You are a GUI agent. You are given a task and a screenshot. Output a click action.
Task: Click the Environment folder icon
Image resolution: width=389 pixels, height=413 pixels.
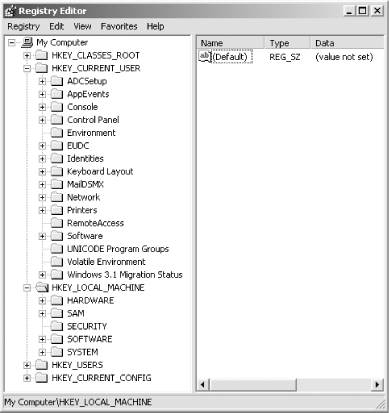point(57,133)
